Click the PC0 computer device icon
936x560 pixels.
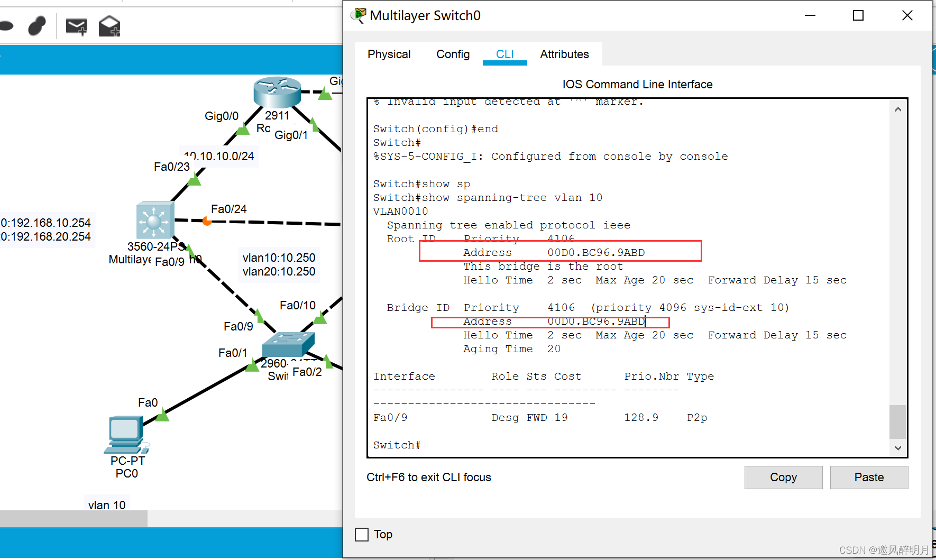click(x=126, y=435)
